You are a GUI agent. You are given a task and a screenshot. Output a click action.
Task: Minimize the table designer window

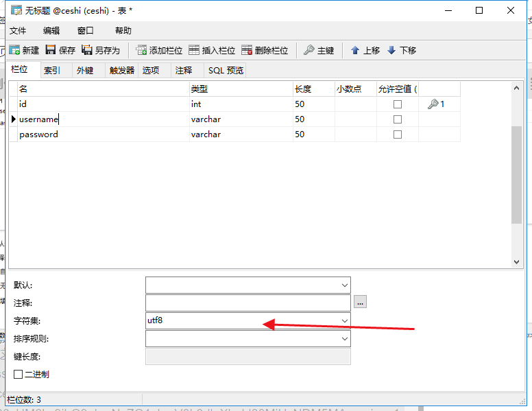(448, 10)
